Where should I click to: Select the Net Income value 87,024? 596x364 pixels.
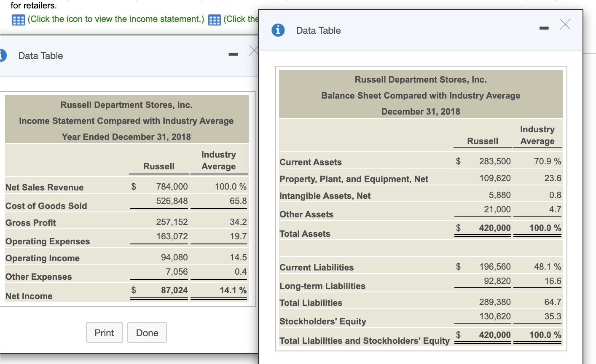174,290
